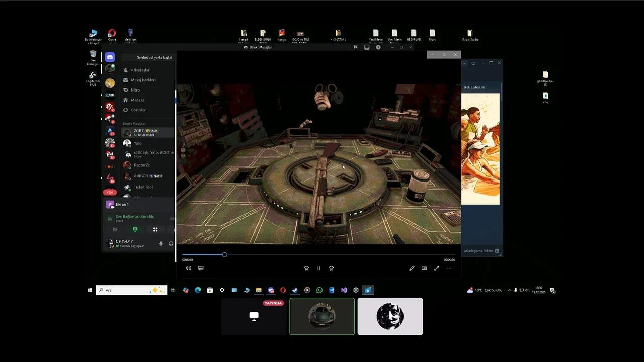Image resolution: width=644 pixels, height=362 pixels.
Task: Toggle Discord microphone mute
Action: 161,244
